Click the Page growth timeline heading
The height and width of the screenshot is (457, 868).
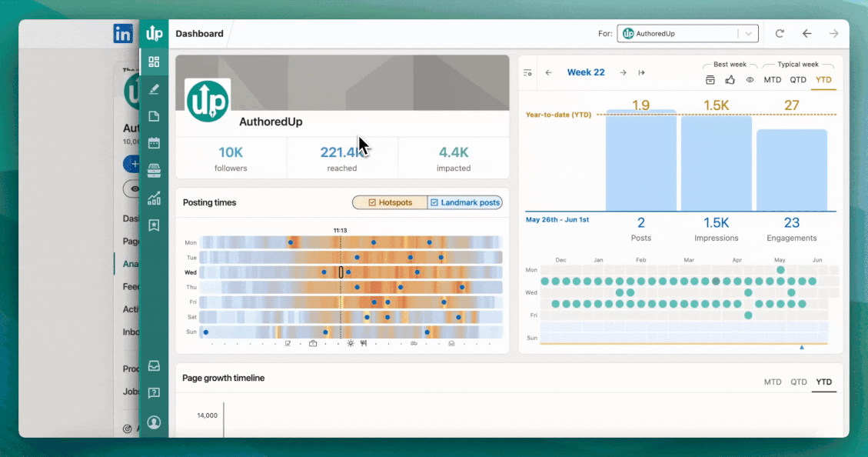[224, 378]
